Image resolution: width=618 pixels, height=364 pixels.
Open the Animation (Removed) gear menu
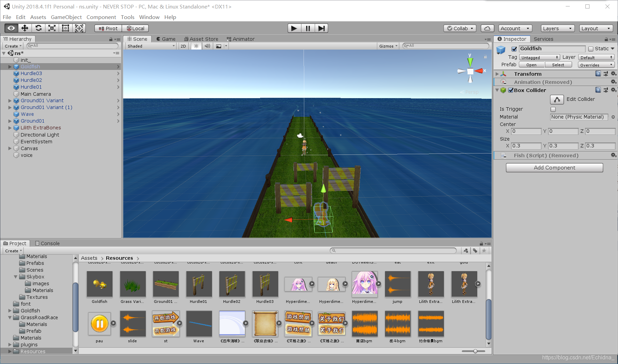point(613,82)
